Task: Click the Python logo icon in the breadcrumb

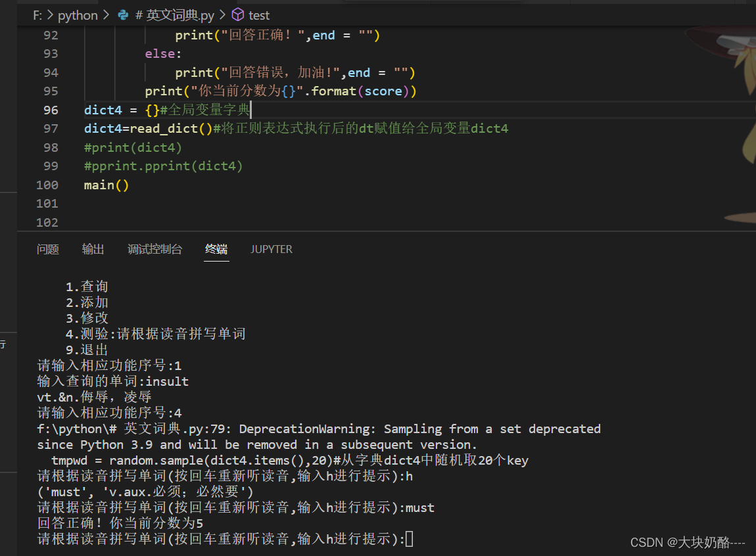Action: click(125, 14)
